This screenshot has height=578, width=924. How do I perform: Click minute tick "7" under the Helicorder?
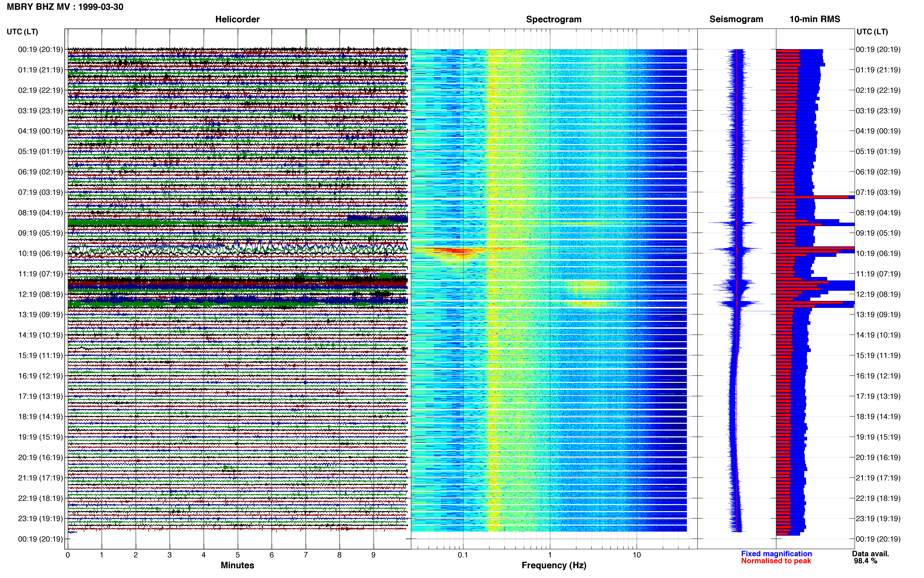[x=306, y=555]
